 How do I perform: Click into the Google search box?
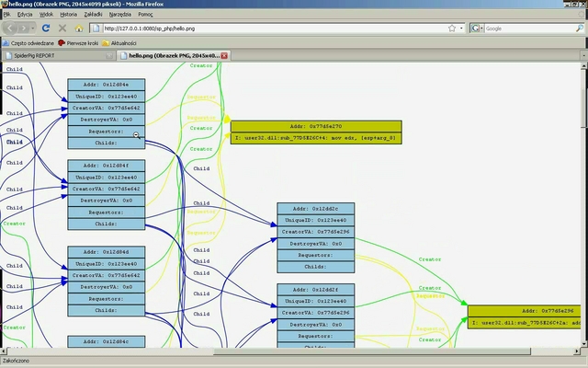529,29
